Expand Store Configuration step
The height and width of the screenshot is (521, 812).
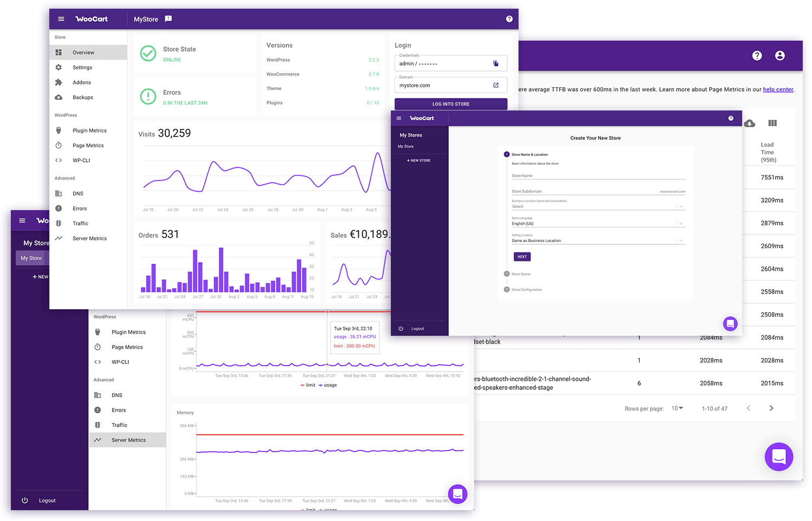click(523, 290)
